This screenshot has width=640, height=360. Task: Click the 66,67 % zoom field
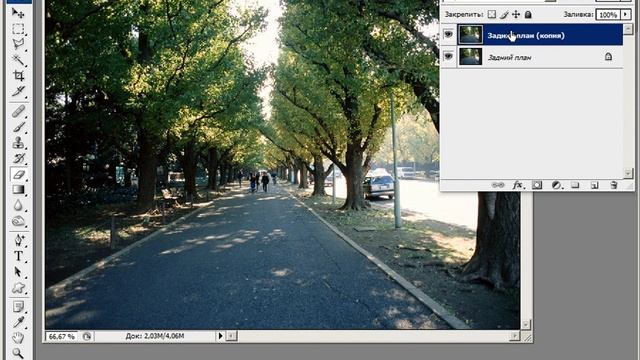click(61, 336)
